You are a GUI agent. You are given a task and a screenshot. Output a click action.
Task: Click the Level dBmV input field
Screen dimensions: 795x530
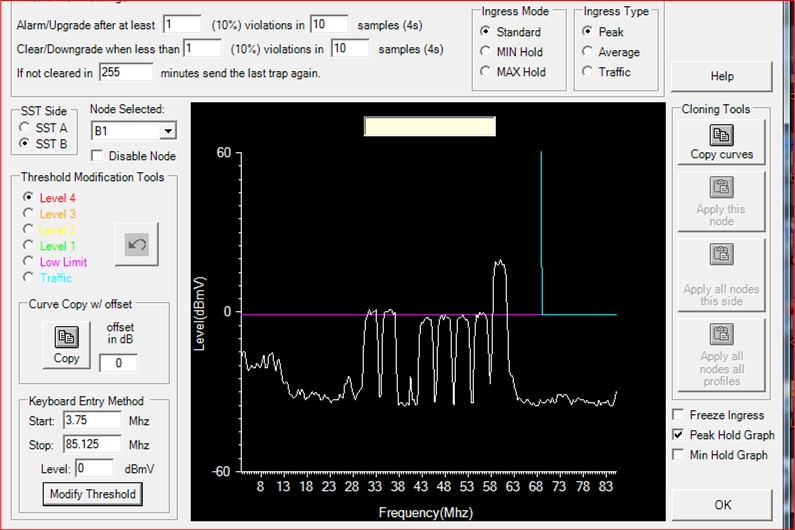pyautogui.click(x=94, y=468)
